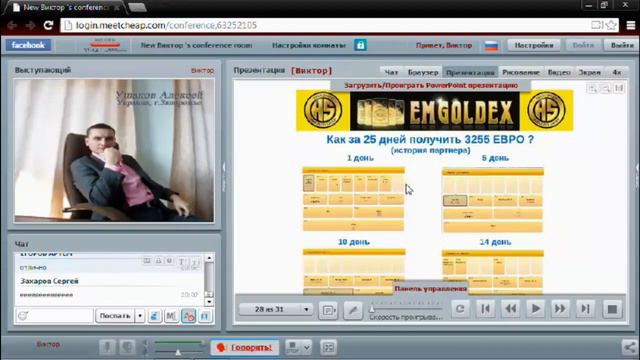Bookmark page with star icon
Image resolution: width=640 pixels, height=360 pixels.
611,25
